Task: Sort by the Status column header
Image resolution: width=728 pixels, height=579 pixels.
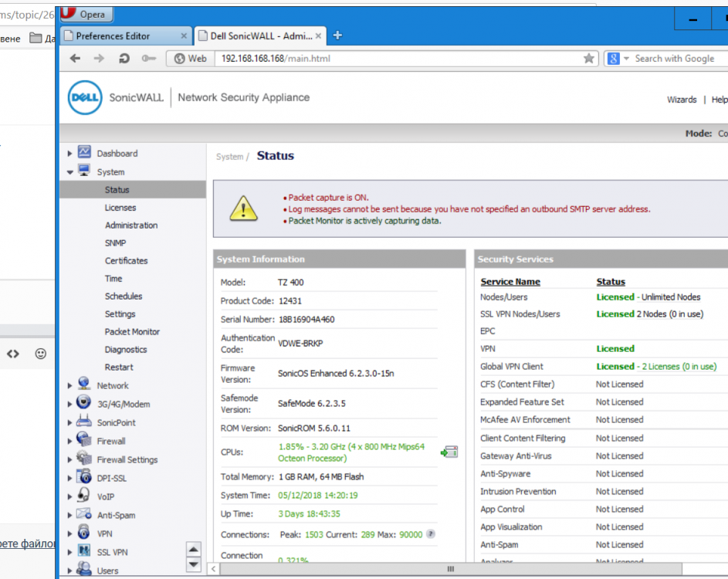Action: point(611,281)
